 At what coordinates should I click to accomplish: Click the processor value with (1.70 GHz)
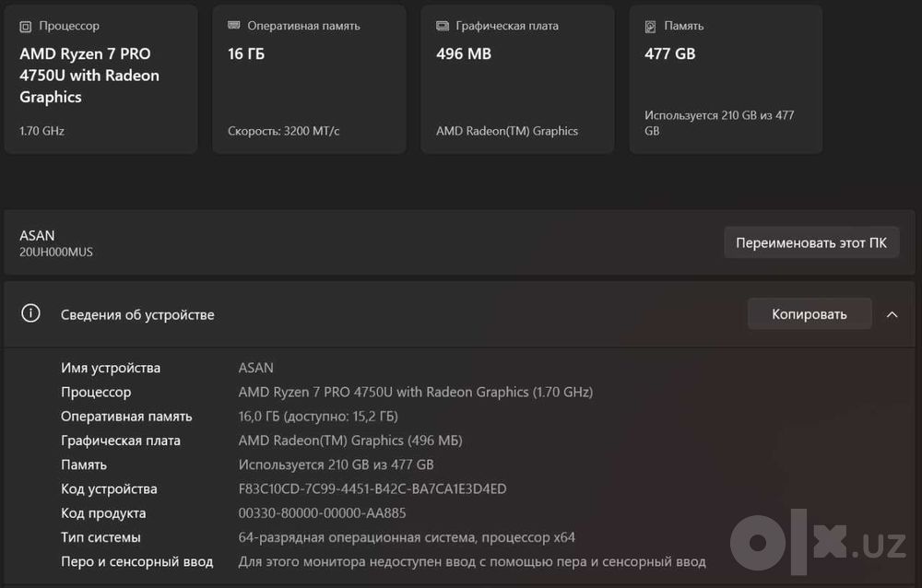(x=416, y=392)
